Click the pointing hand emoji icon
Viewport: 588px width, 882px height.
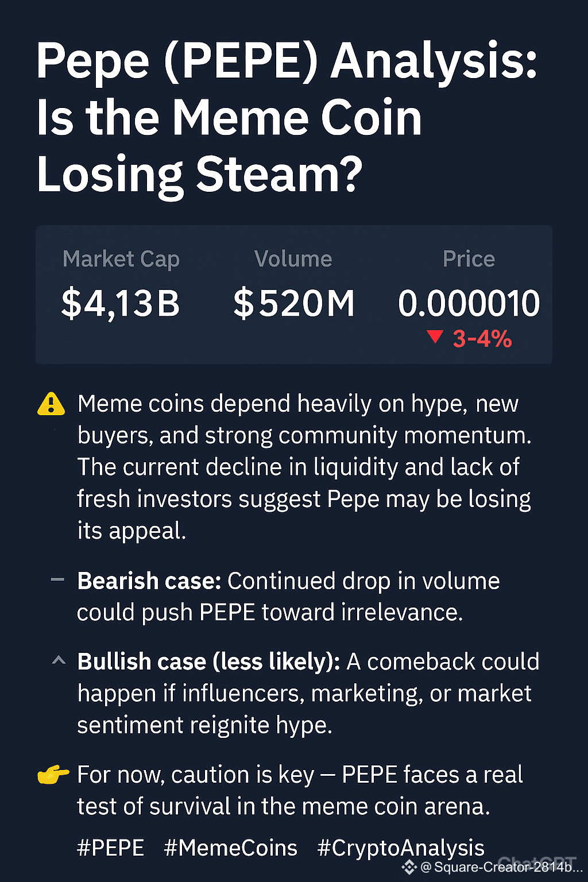[x=53, y=775]
